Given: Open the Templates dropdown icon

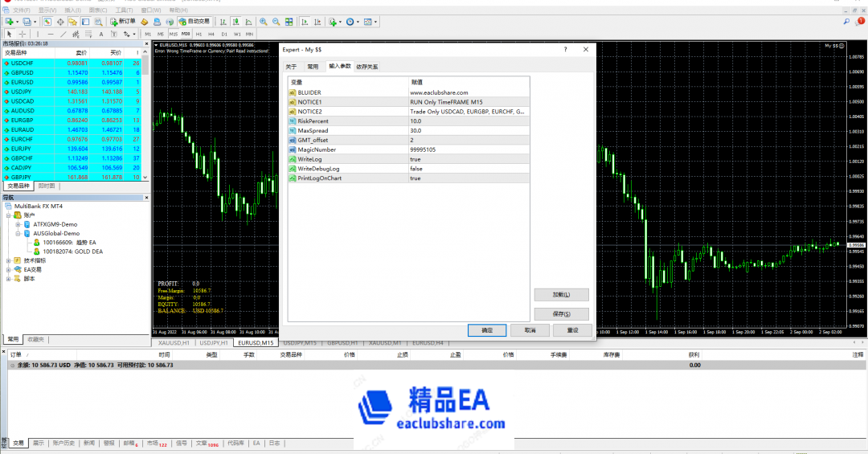Looking at the screenshot, I should (370, 22).
